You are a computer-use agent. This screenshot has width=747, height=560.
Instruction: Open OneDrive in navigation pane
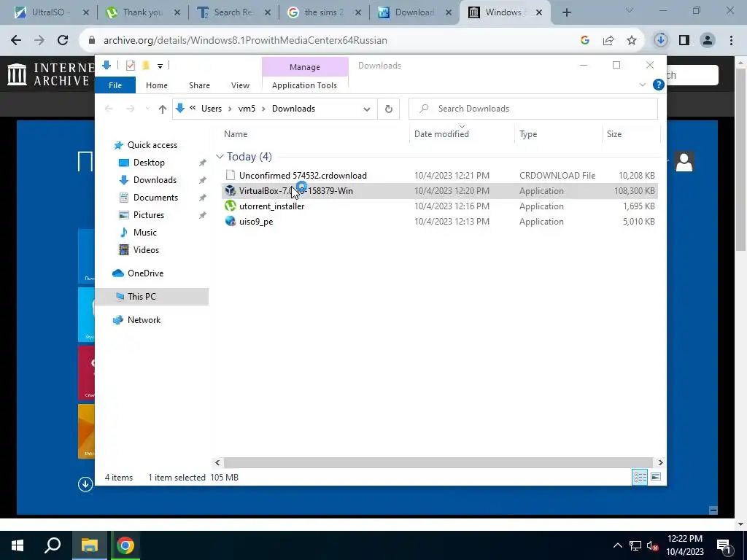point(145,273)
